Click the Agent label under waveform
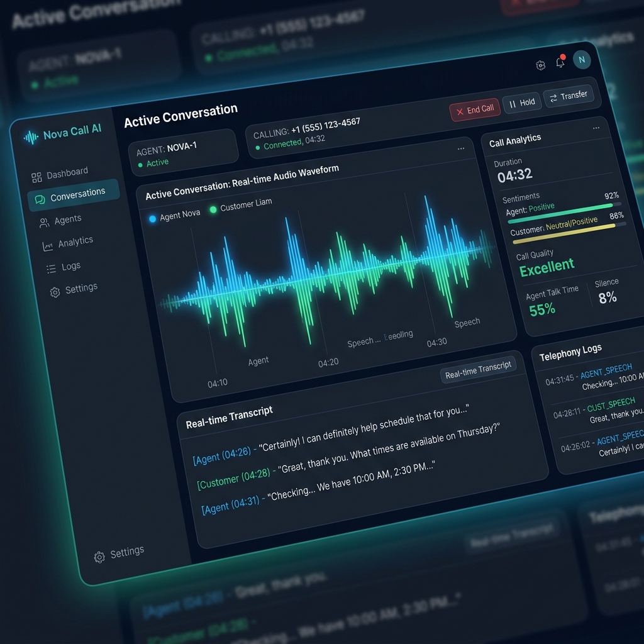This screenshot has height=644, width=644. pos(258,362)
